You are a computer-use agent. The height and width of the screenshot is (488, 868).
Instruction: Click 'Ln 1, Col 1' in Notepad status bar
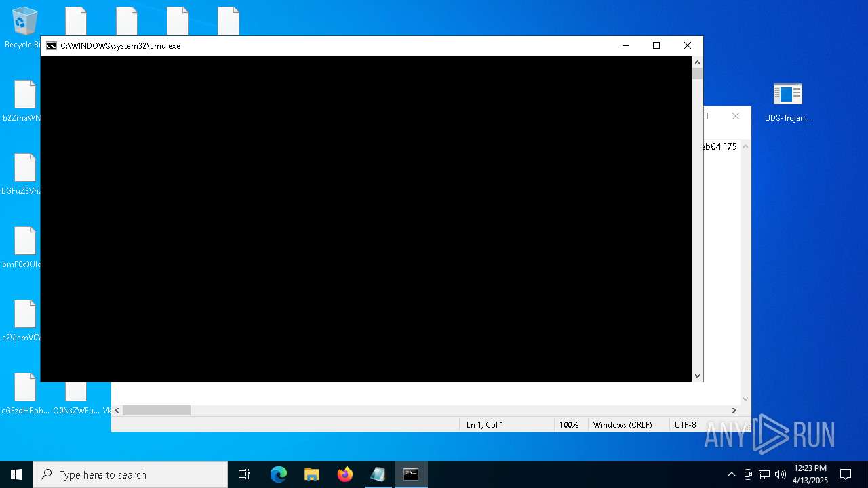(485, 425)
